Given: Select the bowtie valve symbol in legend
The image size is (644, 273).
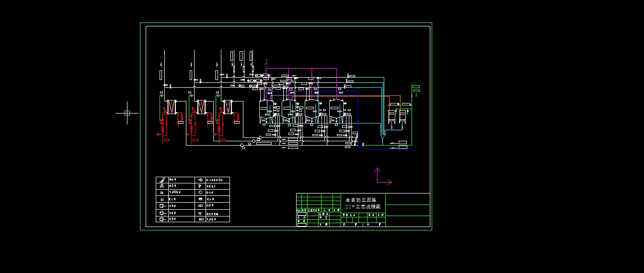Looking at the screenshot, I should (162, 199).
